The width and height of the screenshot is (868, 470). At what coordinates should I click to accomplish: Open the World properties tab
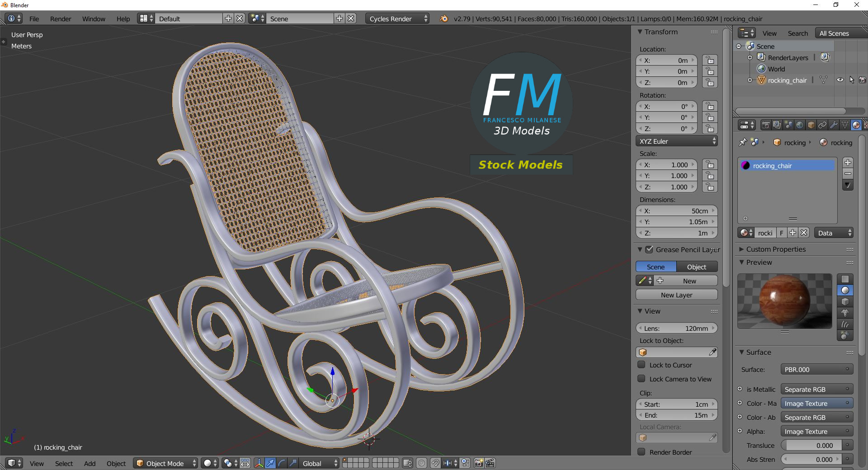800,125
